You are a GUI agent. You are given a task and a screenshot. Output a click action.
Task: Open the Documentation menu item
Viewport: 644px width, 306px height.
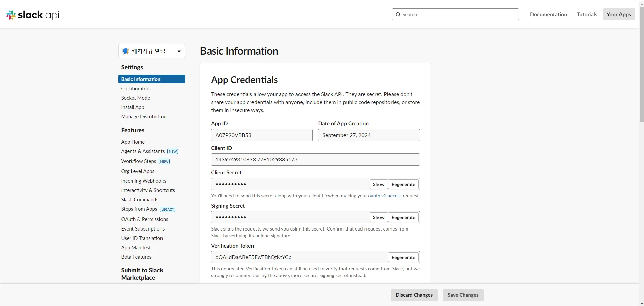tap(548, 14)
